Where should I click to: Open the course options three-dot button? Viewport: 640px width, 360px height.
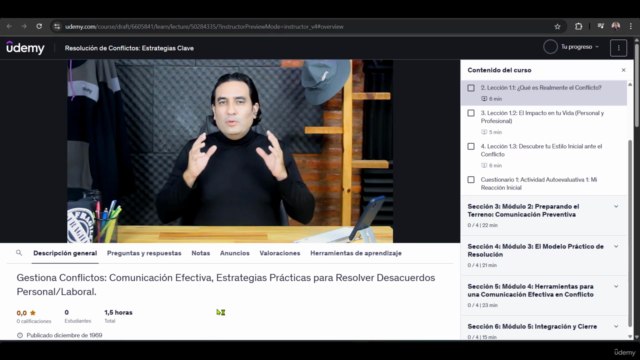pyautogui.click(x=618, y=48)
